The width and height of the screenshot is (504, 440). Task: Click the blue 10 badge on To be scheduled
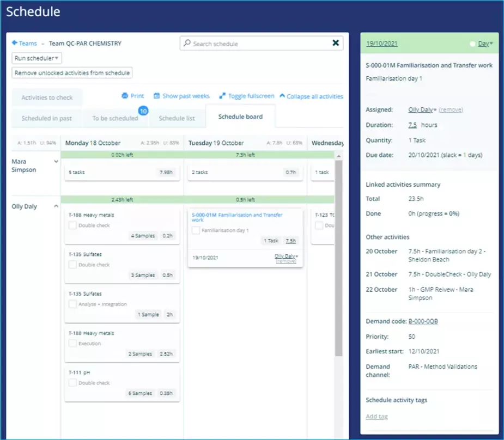[143, 111]
